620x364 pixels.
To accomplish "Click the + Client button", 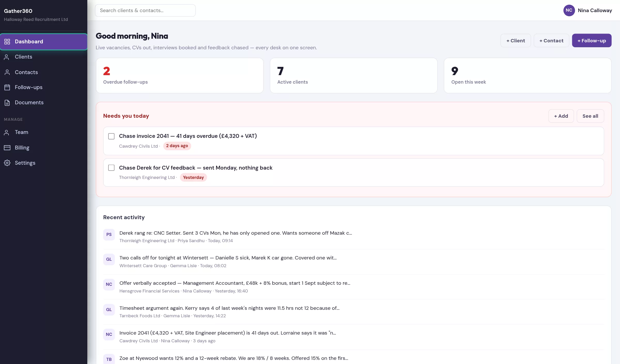I will (x=516, y=41).
